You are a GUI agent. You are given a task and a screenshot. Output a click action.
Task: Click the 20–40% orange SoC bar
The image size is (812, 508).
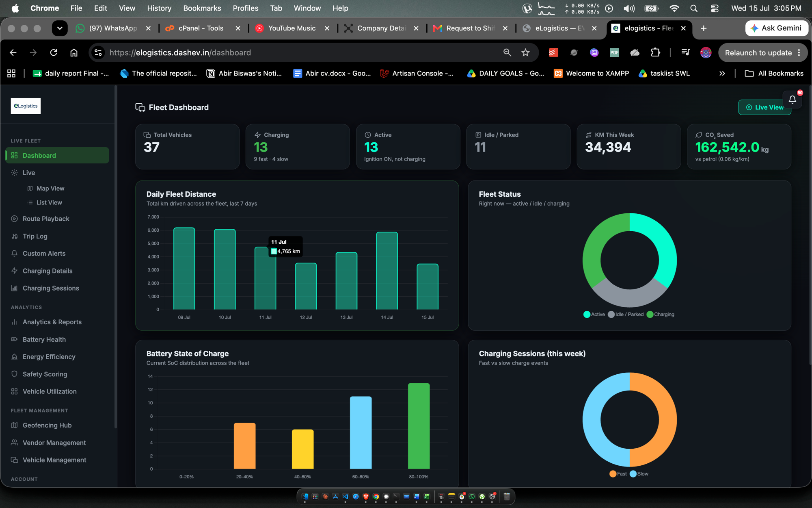click(244, 446)
